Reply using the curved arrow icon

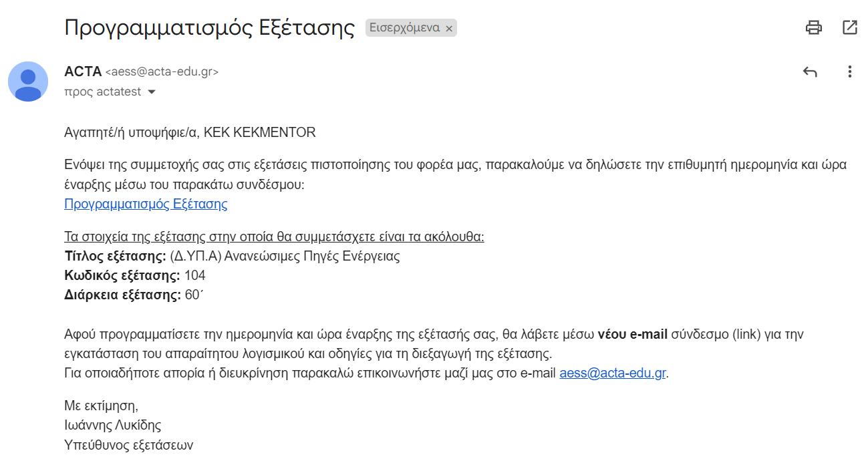(810, 71)
